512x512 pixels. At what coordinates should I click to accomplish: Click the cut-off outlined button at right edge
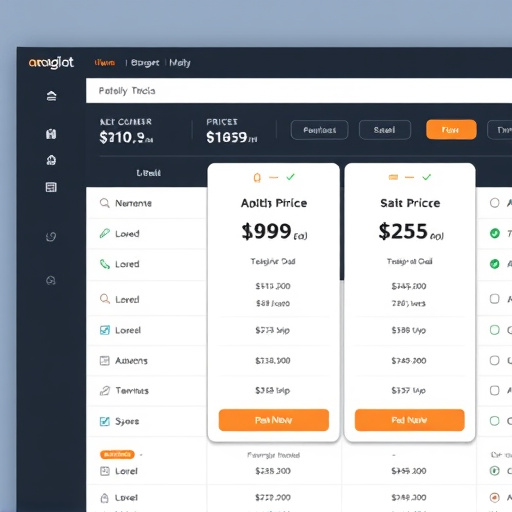click(x=500, y=130)
